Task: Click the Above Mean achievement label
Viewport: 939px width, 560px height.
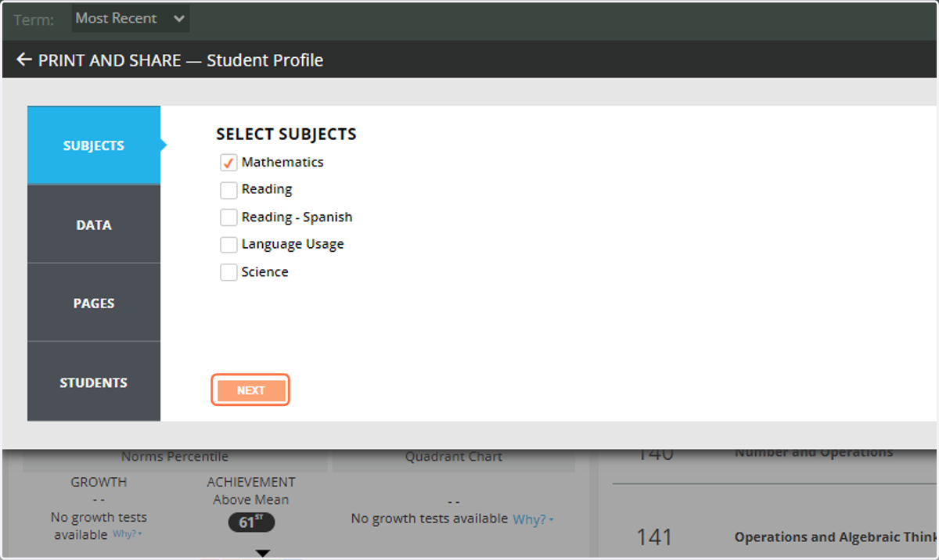Action: pos(250,499)
